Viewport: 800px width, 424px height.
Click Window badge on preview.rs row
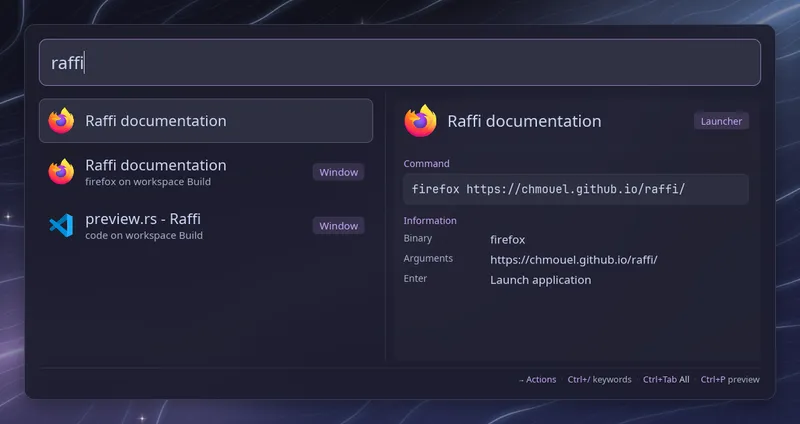click(x=338, y=226)
